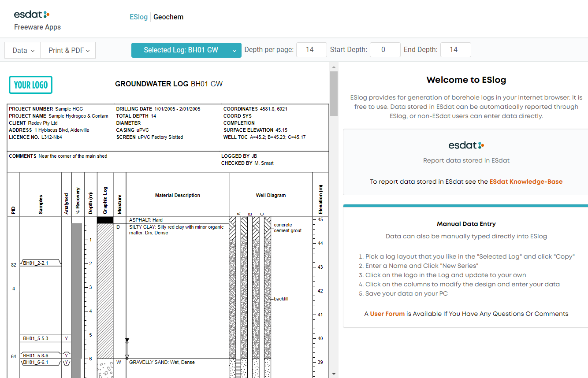Viewport: 588px width, 378px height.
Task: Click the Elevation (m) column header
Action: coord(320,200)
